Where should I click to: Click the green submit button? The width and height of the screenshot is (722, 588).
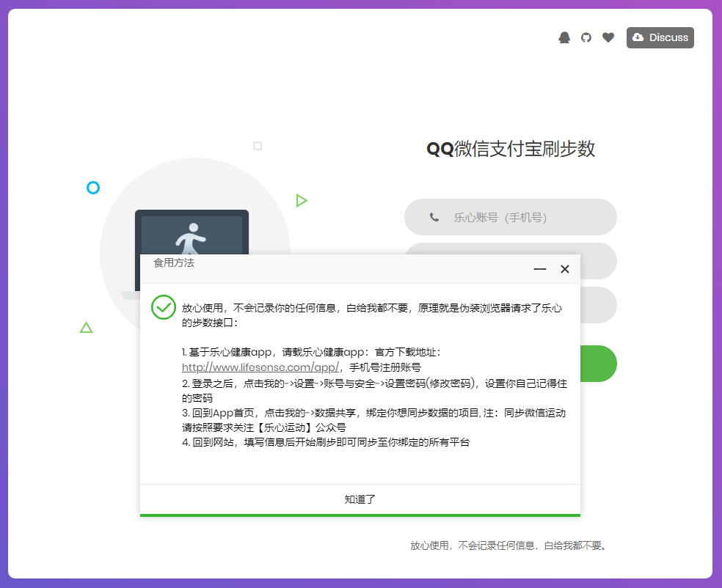point(602,363)
